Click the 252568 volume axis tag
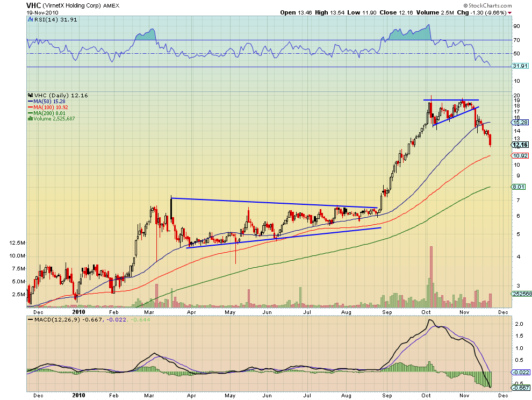The width and height of the screenshot is (532, 400). 522,294
